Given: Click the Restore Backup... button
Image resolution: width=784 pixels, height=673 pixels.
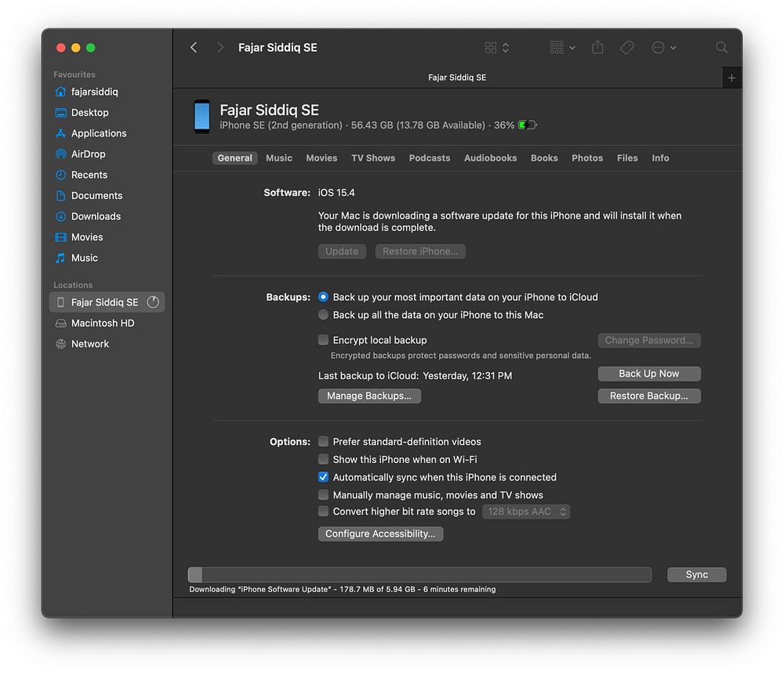Looking at the screenshot, I should [x=649, y=396].
